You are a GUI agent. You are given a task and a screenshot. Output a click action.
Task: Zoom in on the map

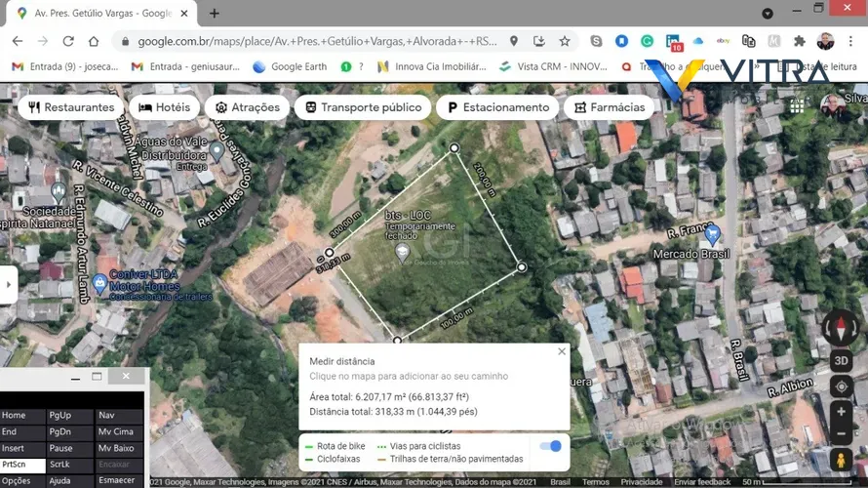click(x=841, y=412)
